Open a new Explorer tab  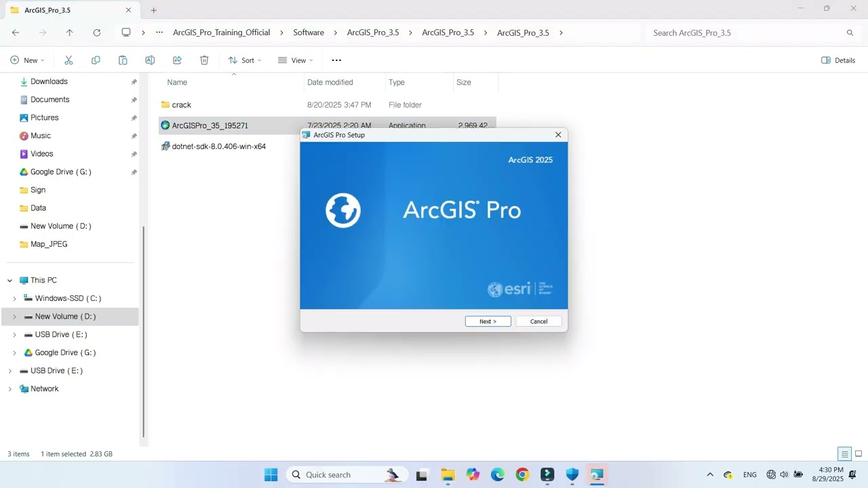pos(154,10)
